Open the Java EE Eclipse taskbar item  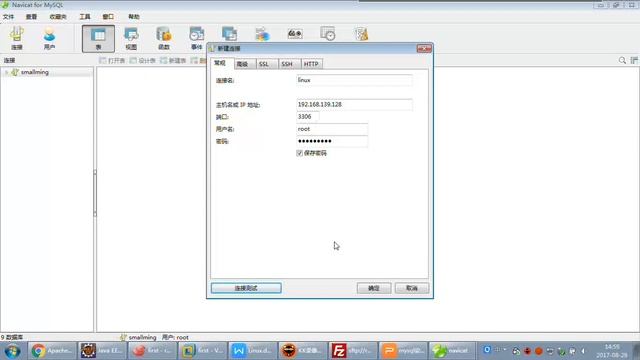tap(102, 351)
